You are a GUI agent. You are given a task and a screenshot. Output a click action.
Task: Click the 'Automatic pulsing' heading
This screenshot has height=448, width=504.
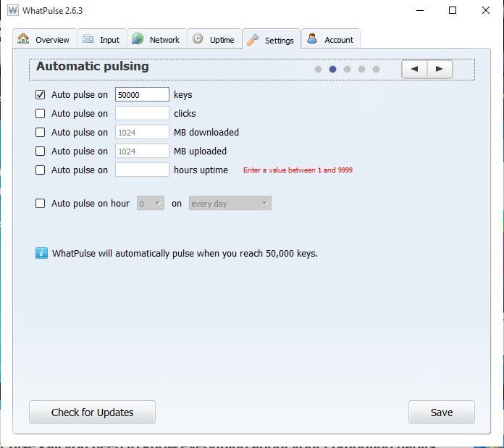(93, 67)
